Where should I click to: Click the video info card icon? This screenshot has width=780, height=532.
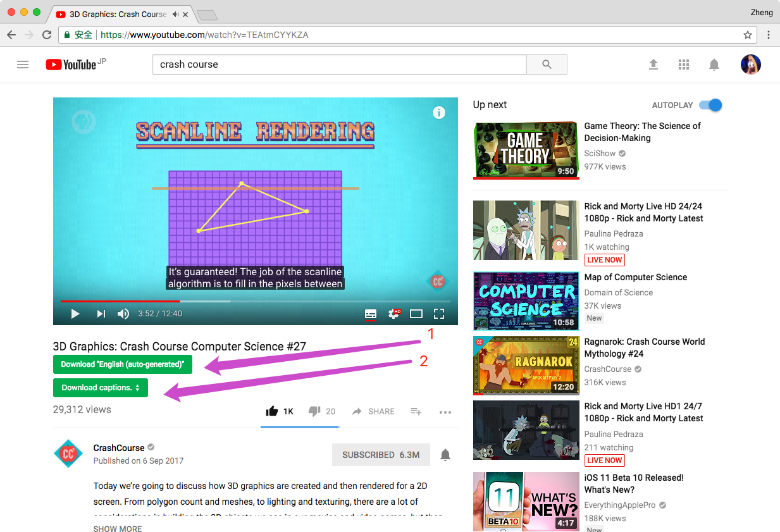pos(438,113)
